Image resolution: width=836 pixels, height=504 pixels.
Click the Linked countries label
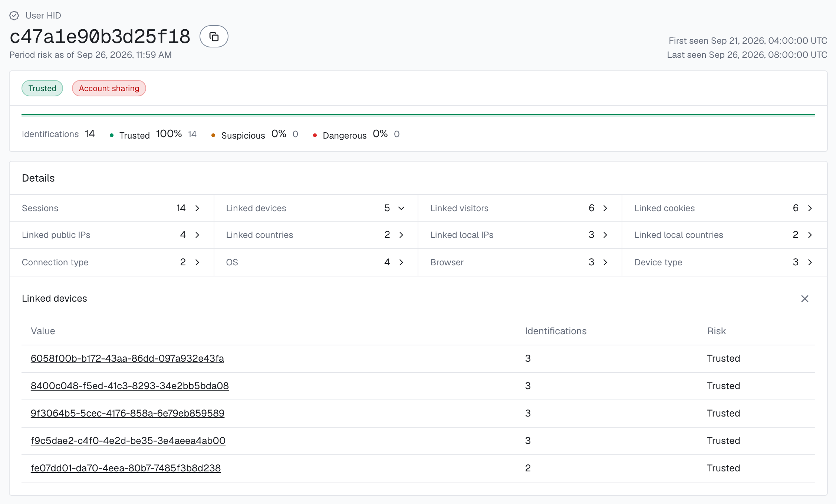(x=259, y=235)
